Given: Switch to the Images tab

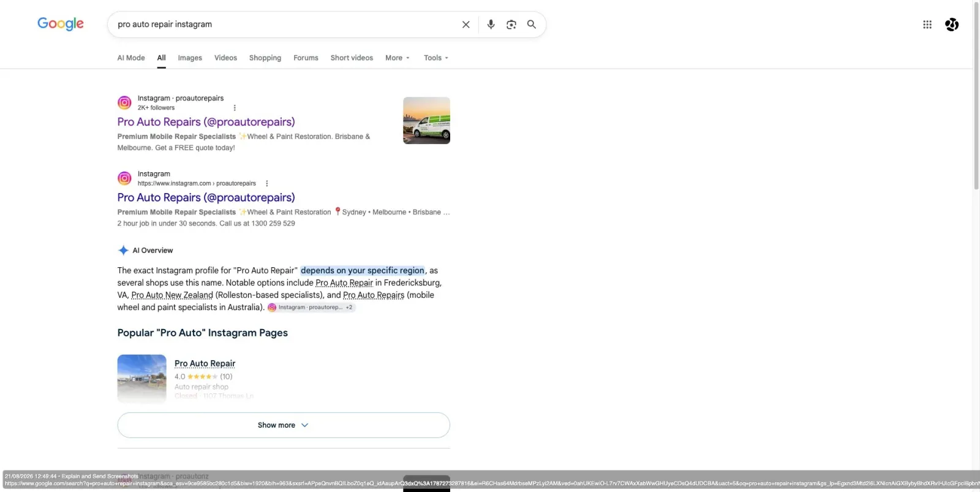Looking at the screenshot, I should pyautogui.click(x=190, y=58).
